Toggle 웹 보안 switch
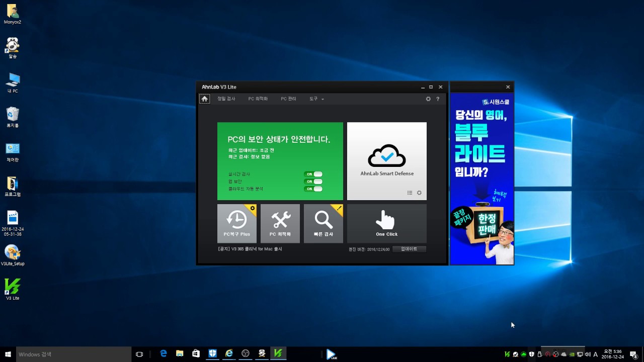This screenshot has height=362, width=644. (x=313, y=182)
